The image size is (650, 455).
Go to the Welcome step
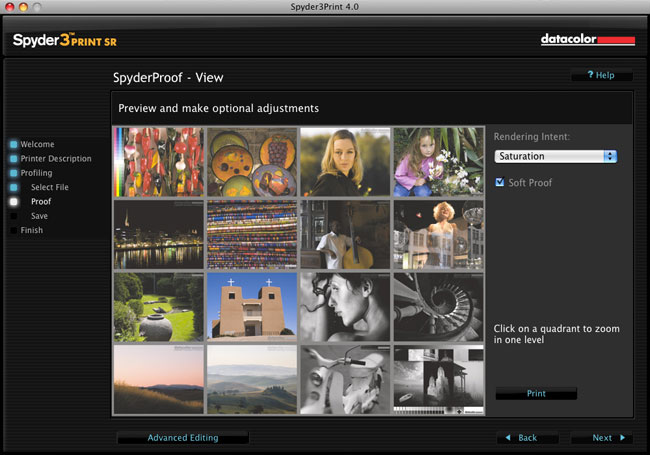point(37,144)
